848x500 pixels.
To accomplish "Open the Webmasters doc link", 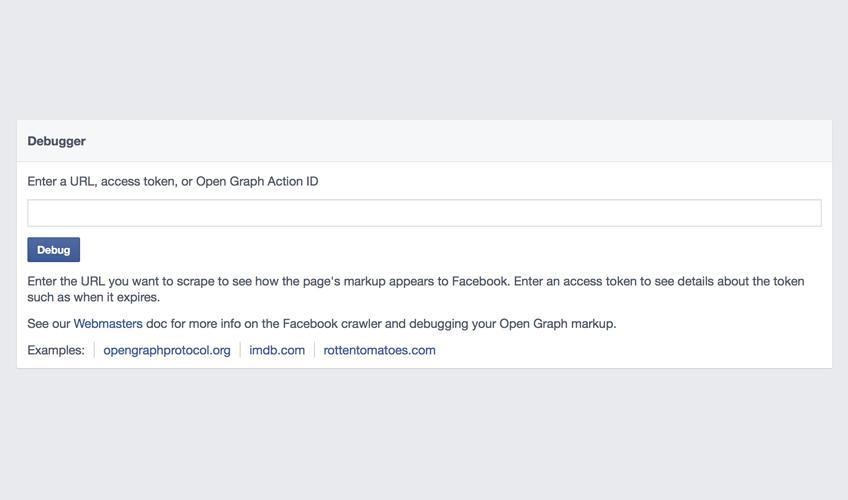I will click(x=108, y=324).
